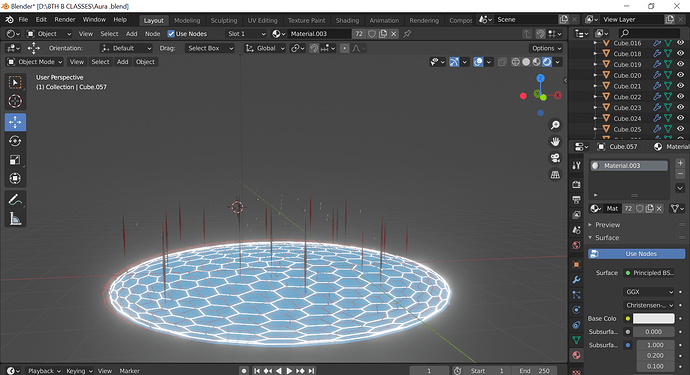690x375 pixels.
Task: Activate the Move tool
Action: tap(15, 122)
